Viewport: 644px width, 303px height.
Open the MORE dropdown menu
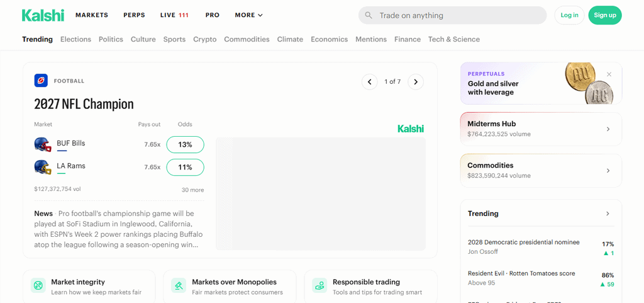pyautogui.click(x=248, y=15)
